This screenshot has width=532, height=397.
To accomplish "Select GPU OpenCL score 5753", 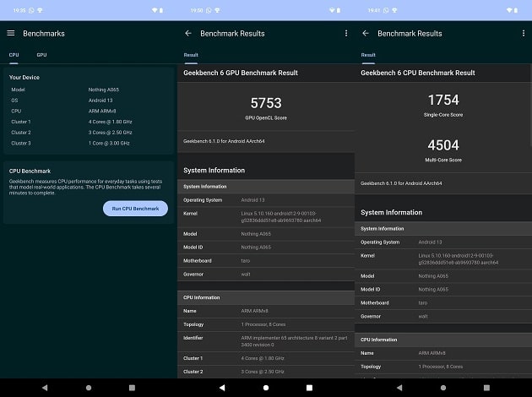I will tap(266, 103).
